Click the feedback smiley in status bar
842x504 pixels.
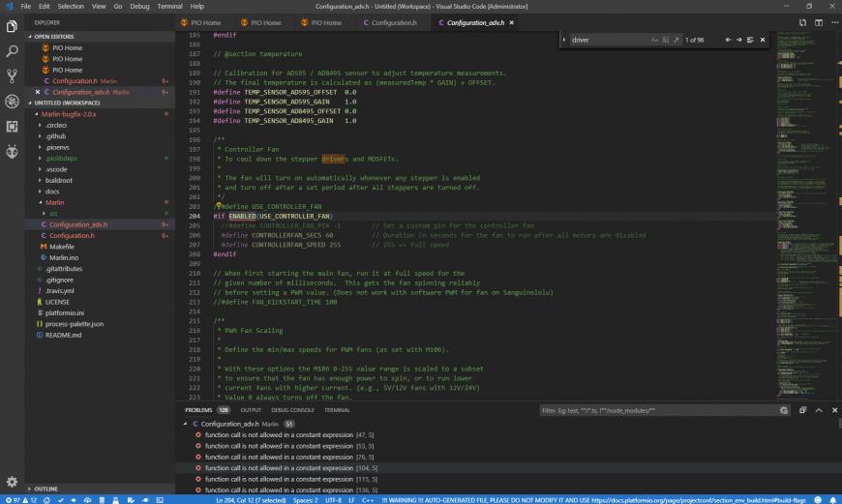click(818, 500)
